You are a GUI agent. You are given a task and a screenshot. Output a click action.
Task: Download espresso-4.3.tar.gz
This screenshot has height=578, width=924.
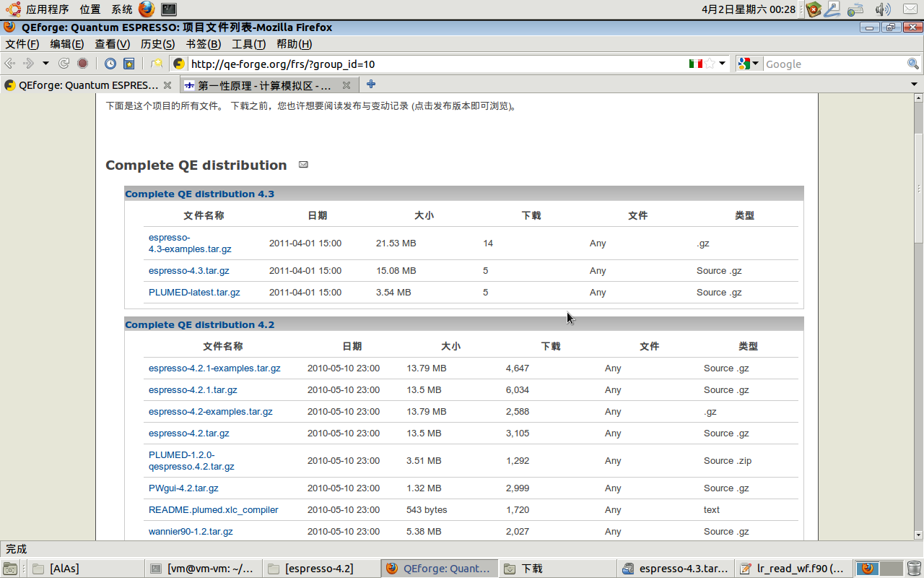click(x=189, y=271)
